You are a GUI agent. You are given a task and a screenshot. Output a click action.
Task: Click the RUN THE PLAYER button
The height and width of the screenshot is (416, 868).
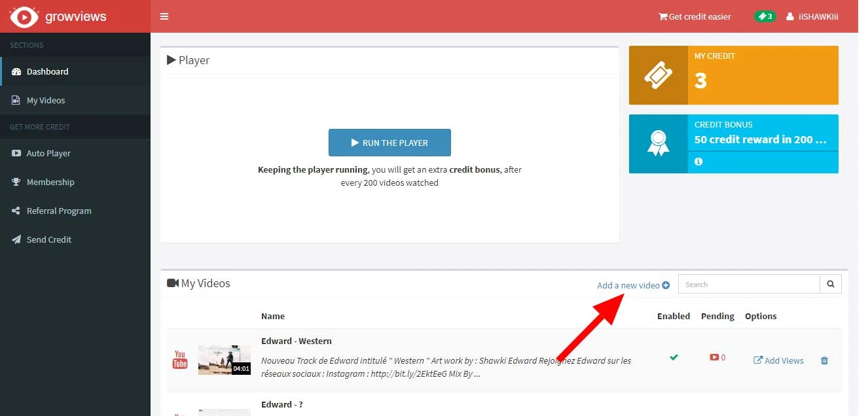[x=389, y=143]
